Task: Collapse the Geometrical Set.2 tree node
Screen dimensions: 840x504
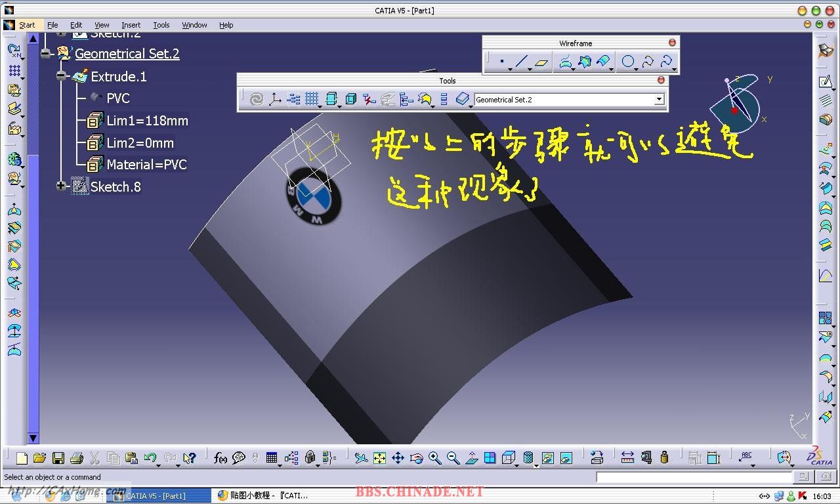Action: [45, 54]
